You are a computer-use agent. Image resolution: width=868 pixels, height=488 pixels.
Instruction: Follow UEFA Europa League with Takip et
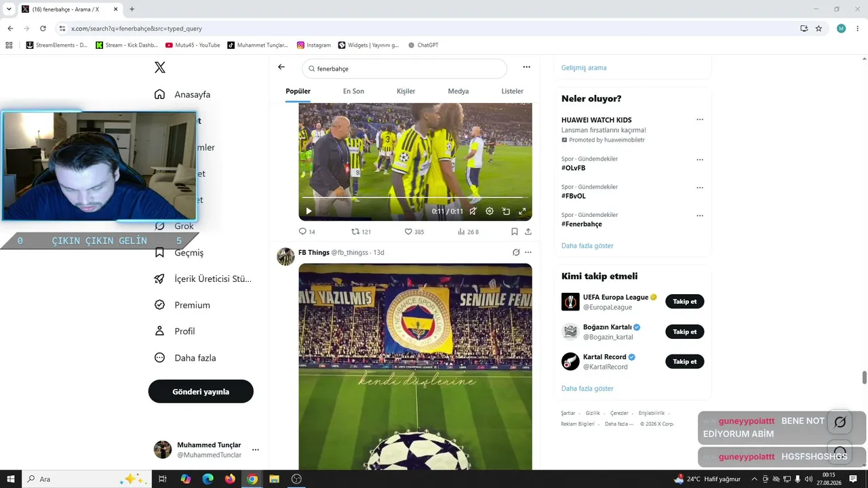(685, 302)
